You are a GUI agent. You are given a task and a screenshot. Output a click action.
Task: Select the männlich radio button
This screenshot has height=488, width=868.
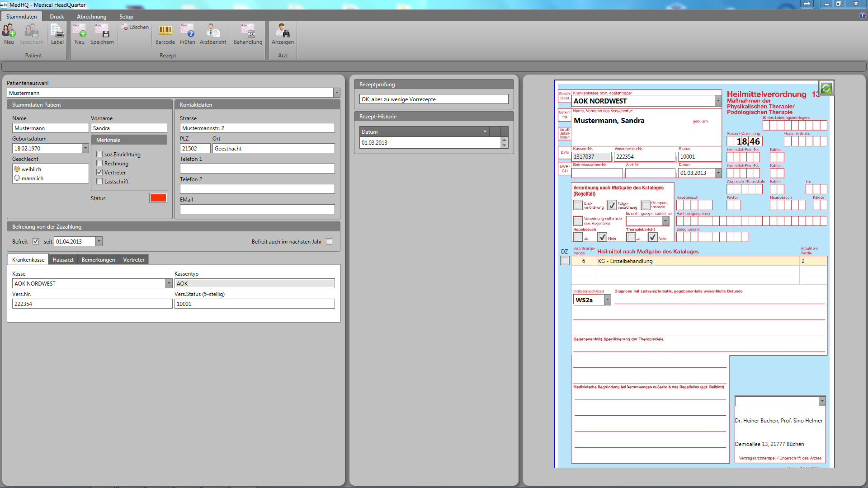[17, 178]
